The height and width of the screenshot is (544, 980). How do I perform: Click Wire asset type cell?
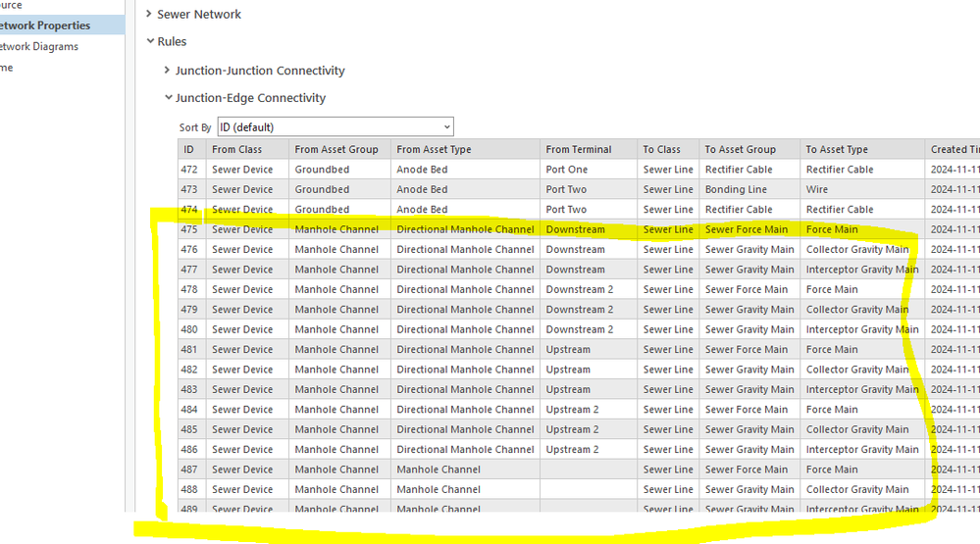click(x=862, y=189)
